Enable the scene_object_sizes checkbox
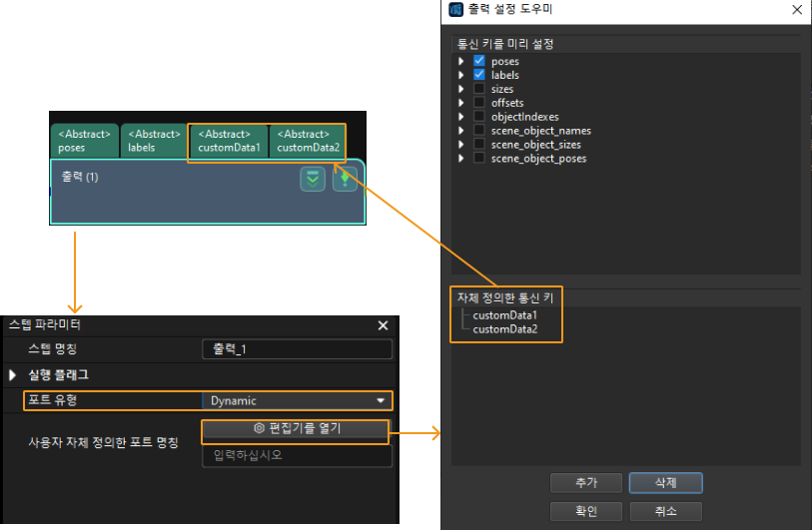Image resolution: width=812 pixels, height=530 pixels. (479, 145)
